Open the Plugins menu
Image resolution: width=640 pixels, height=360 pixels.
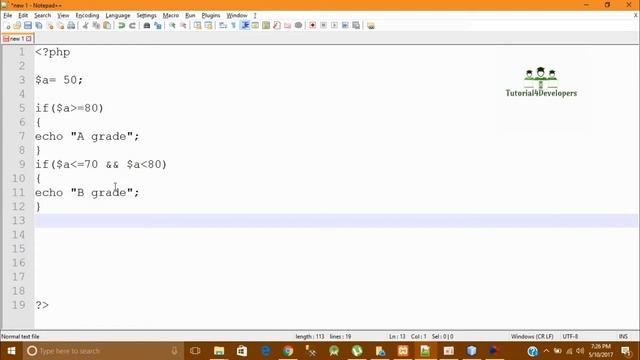211,16
